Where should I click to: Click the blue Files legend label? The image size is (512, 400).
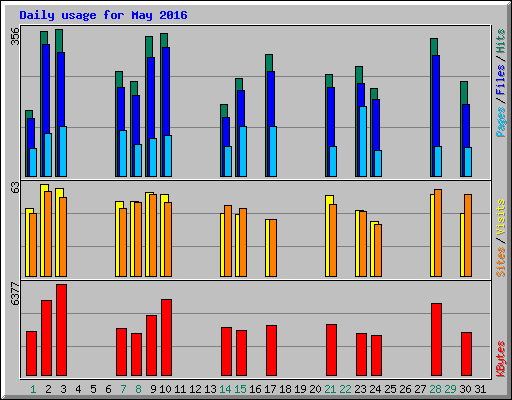coord(501,79)
